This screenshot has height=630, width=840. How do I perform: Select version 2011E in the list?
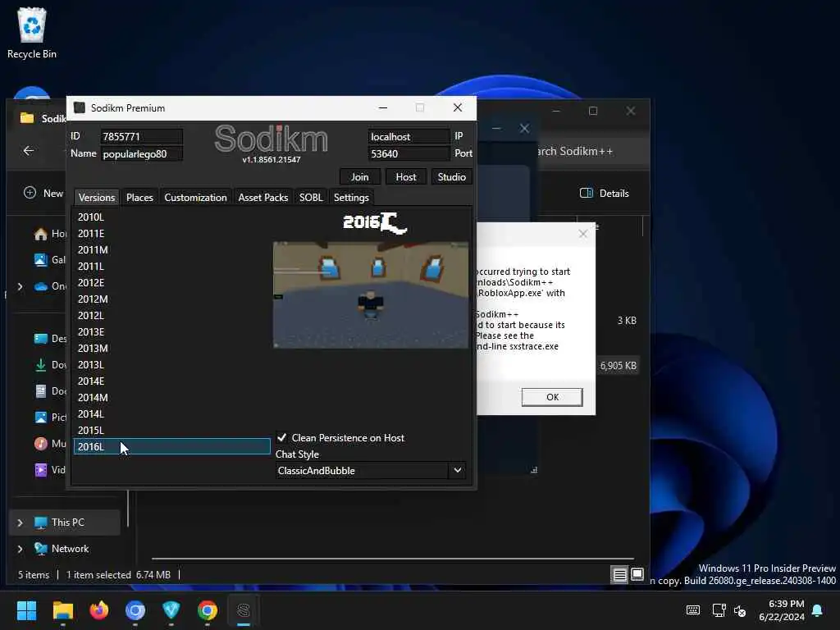(171, 234)
